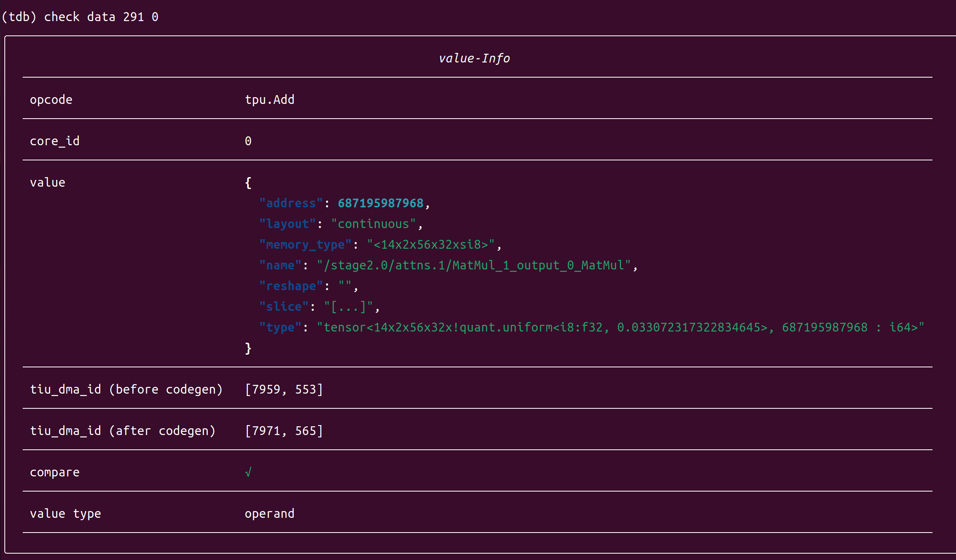Click the value row label
The width and height of the screenshot is (956, 560).
coord(47,182)
